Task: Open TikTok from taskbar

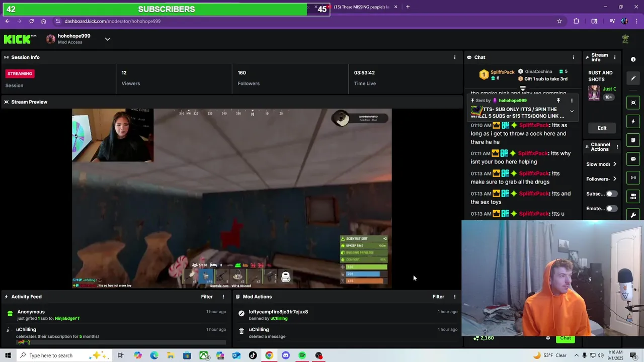Action: click(x=253, y=355)
